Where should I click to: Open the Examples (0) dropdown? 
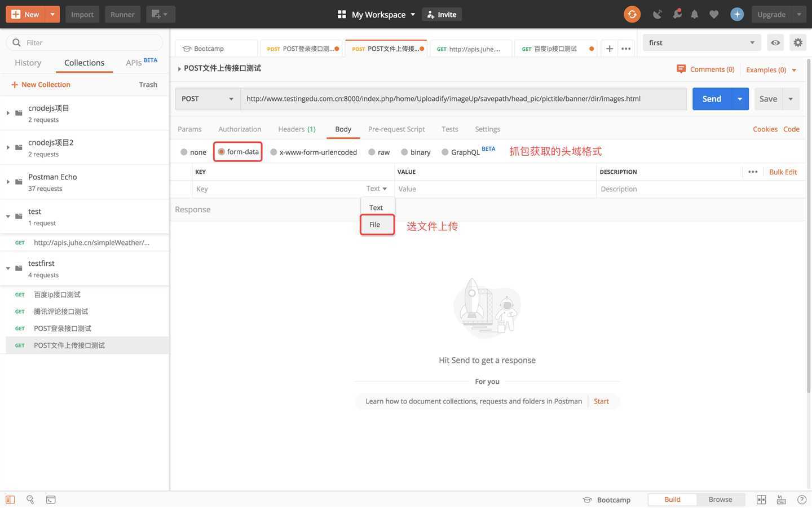(771, 69)
